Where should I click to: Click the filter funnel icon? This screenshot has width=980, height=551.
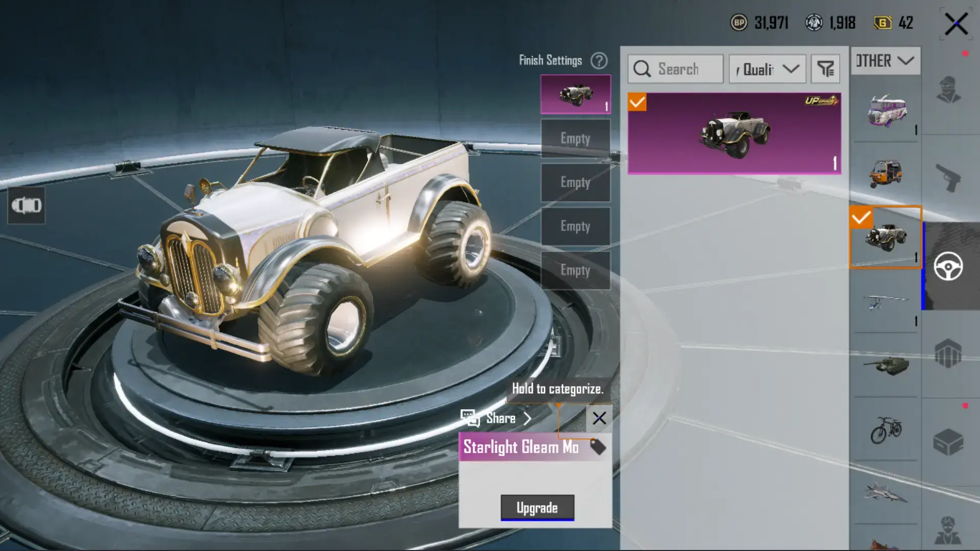(x=825, y=69)
